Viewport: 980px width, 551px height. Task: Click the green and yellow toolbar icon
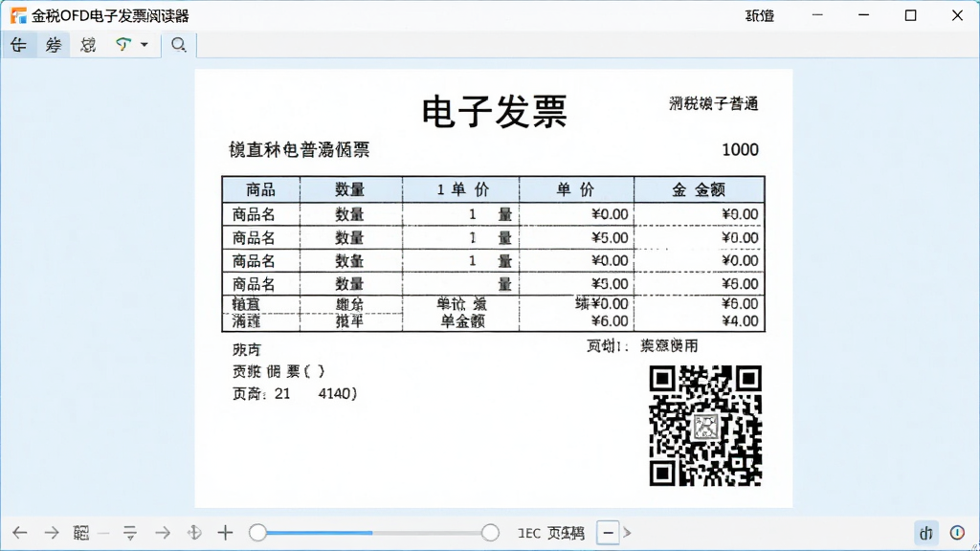point(123,44)
